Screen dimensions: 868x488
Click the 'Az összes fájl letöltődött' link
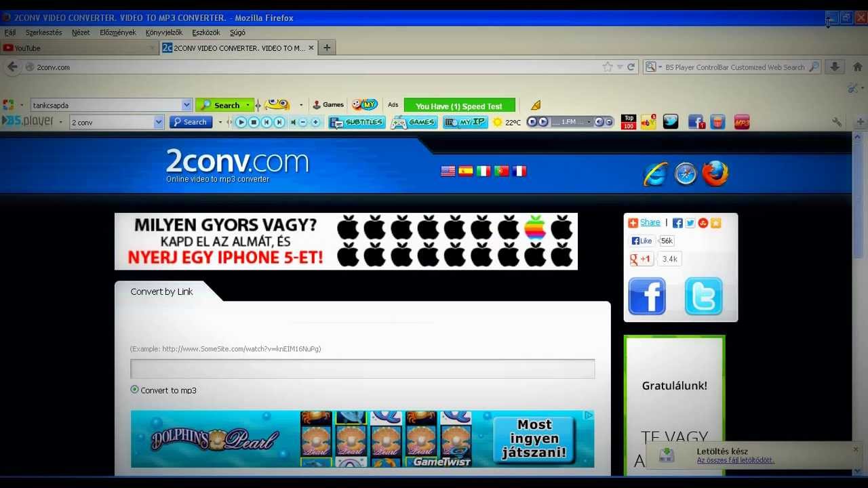coord(736,460)
